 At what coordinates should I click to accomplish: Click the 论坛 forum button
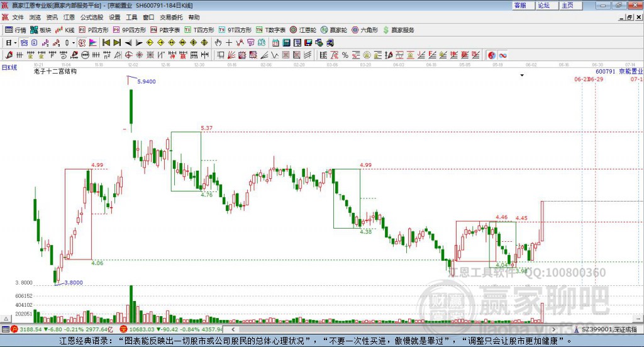tap(547, 5)
